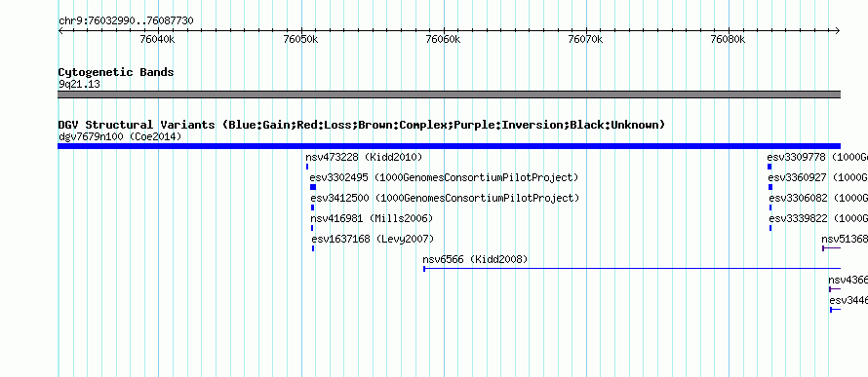The height and width of the screenshot is (377, 868).
Task: Click the 76070k ruler tick label
Action: (586, 40)
